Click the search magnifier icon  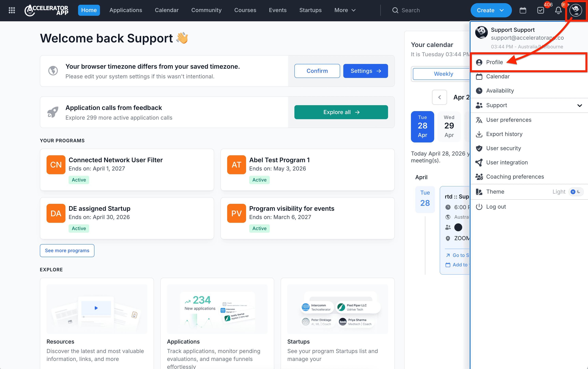(x=395, y=10)
